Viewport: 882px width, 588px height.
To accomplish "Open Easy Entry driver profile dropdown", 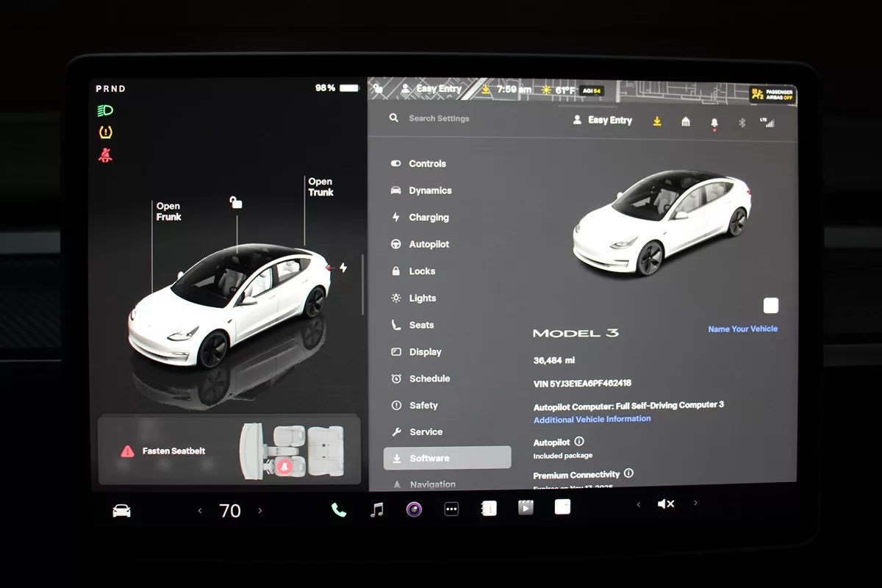I will [x=602, y=121].
